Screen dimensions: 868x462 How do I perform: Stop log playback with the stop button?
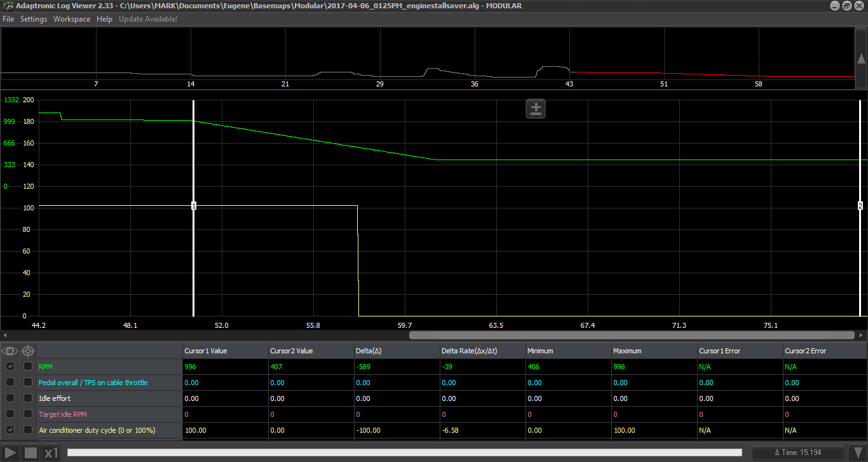31,452
